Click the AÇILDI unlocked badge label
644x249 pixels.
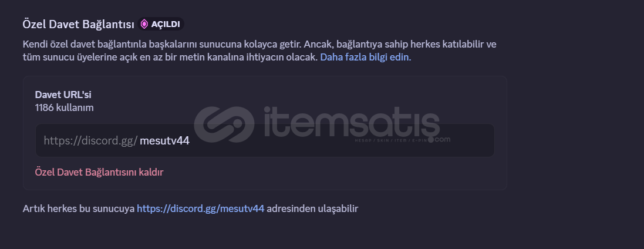[x=166, y=24]
